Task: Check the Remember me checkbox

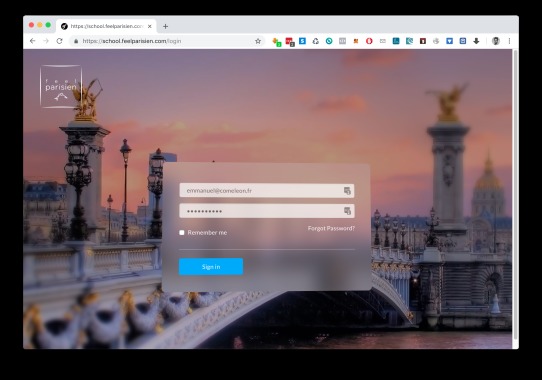Action: (x=182, y=232)
